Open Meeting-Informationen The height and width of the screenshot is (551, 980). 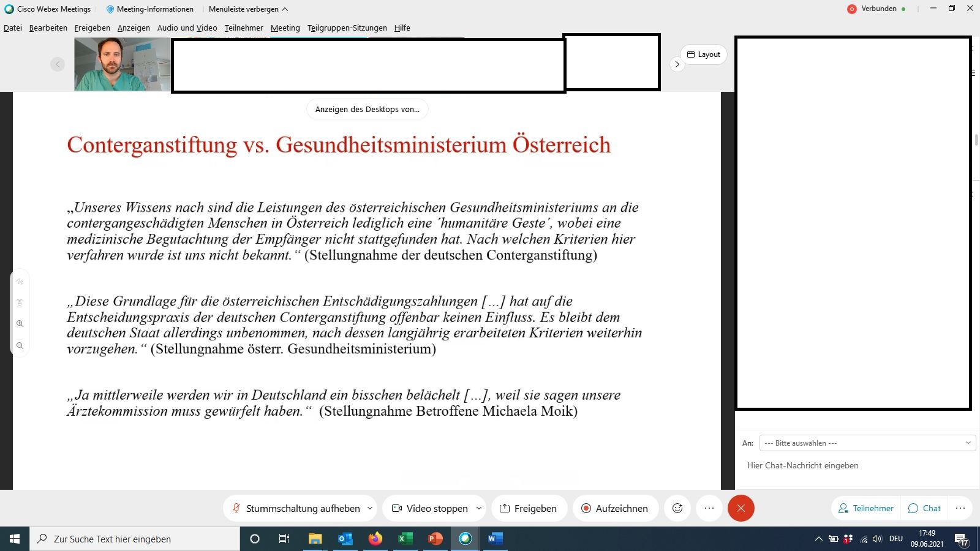coord(150,9)
